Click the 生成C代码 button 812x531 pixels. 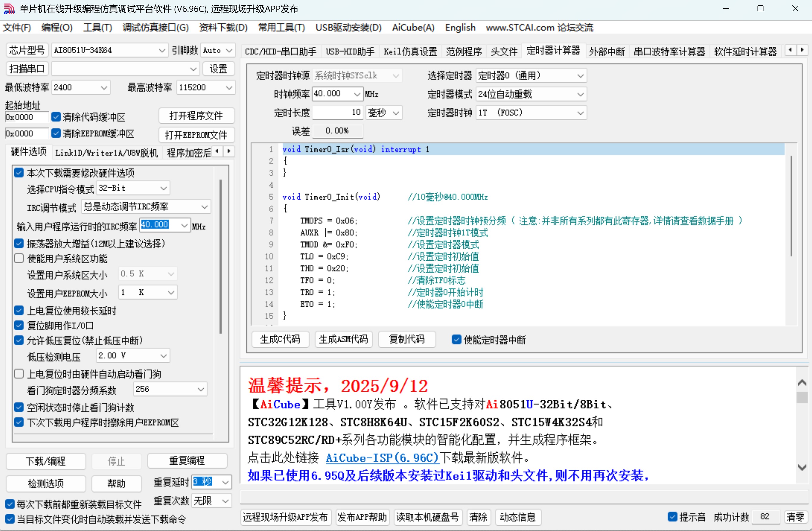pos(280,340)
